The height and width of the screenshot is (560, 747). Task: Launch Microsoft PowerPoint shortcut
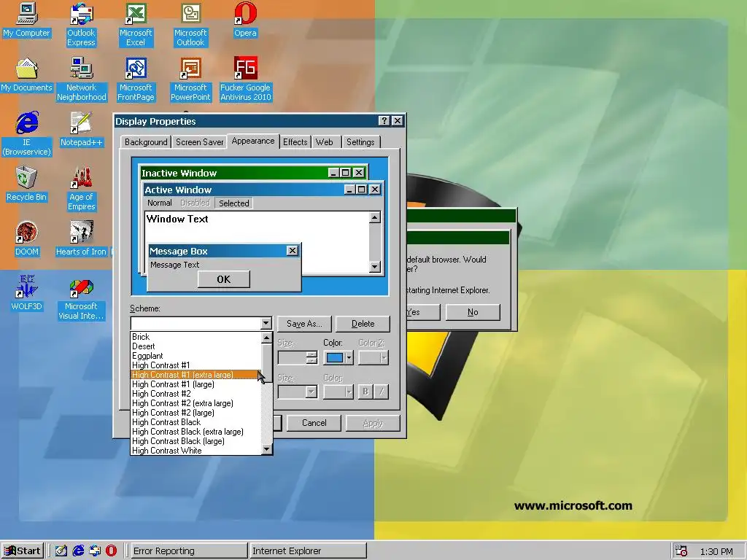coord(190,79)
